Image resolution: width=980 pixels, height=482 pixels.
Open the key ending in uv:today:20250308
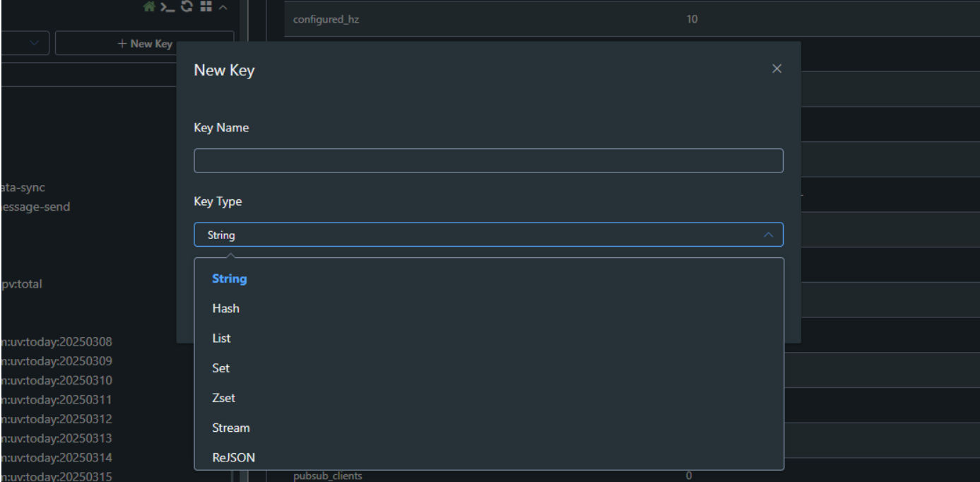(x=57, y=342)
